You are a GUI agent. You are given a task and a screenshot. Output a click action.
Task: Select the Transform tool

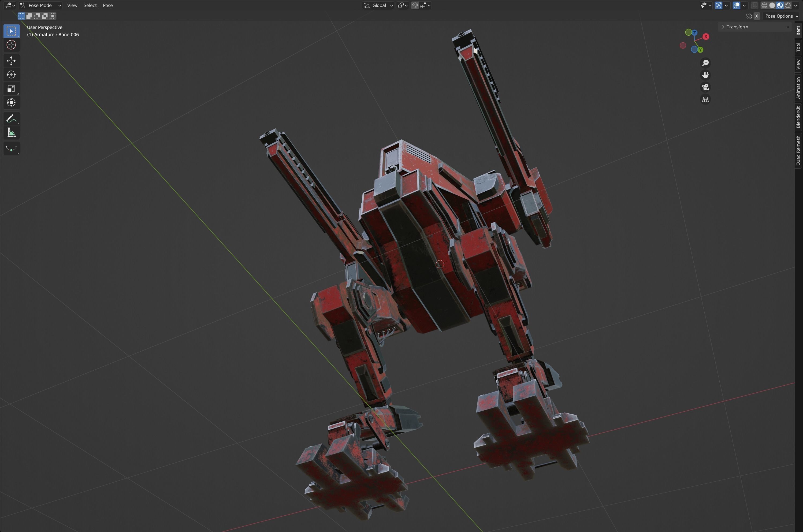[x=11, y=102]
